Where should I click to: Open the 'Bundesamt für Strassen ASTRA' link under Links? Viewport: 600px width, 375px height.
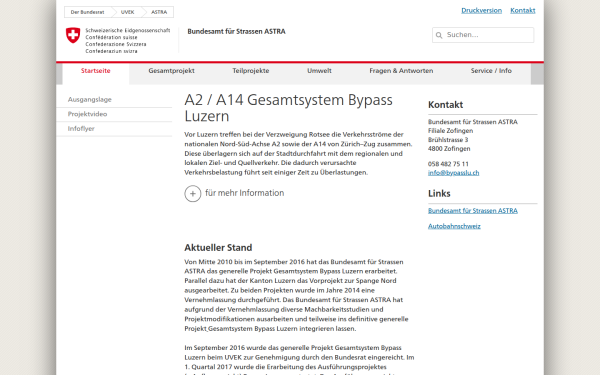point(473,210)
